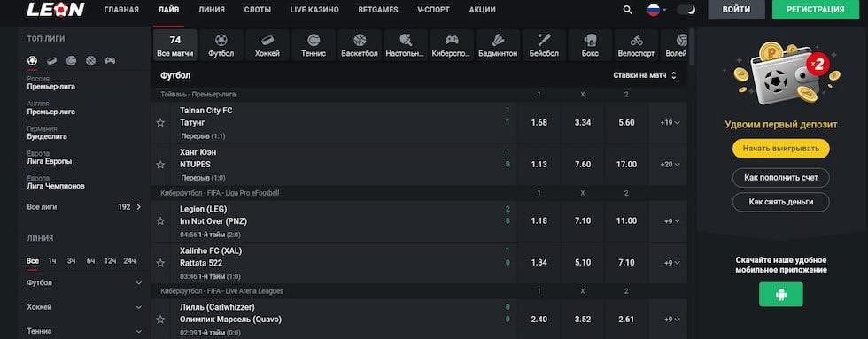The height and width of the screenshot is (339, 868).
Task: Select basketball icon under ТОП ЛИГИ
Action: click(90, 61)
